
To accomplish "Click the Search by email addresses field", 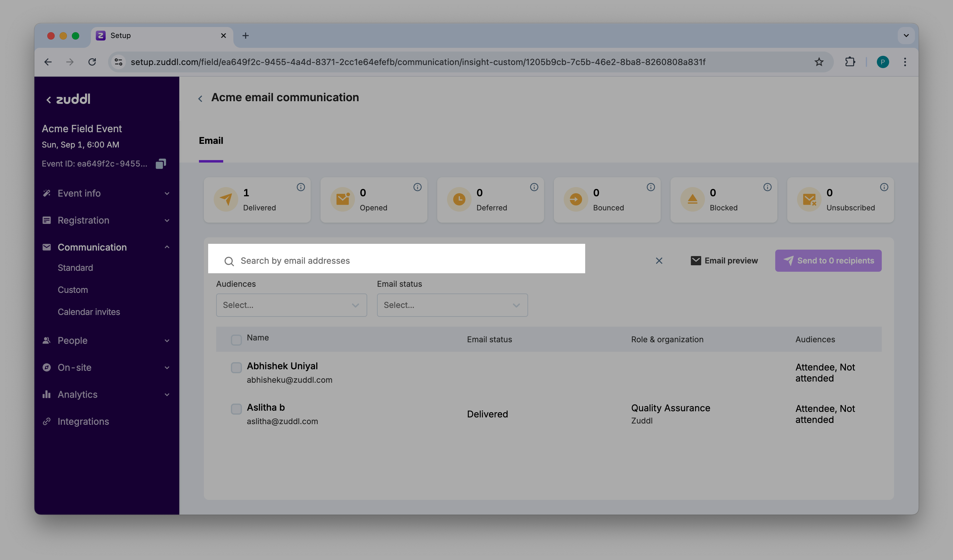I will [x=396, y=261].
